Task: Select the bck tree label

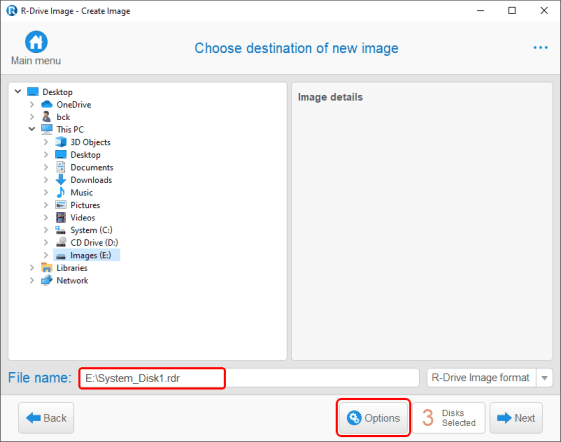Action: [63, 117]
